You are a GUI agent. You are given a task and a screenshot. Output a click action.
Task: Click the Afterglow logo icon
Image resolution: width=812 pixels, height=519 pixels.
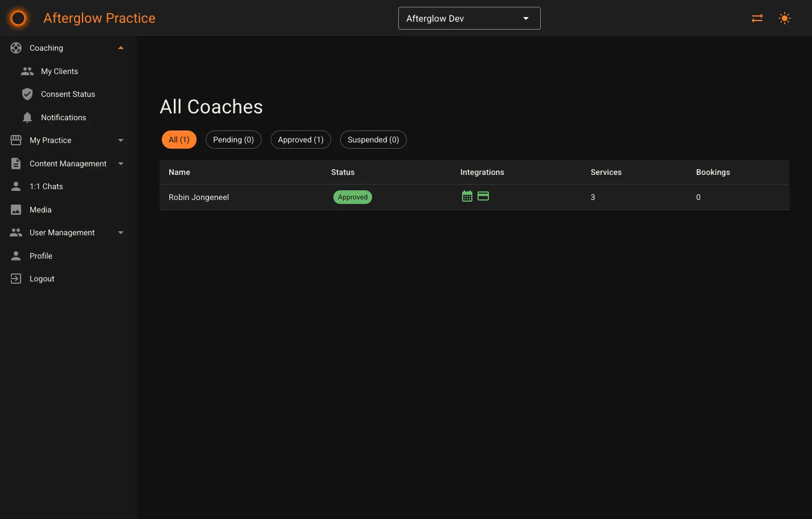18,18
